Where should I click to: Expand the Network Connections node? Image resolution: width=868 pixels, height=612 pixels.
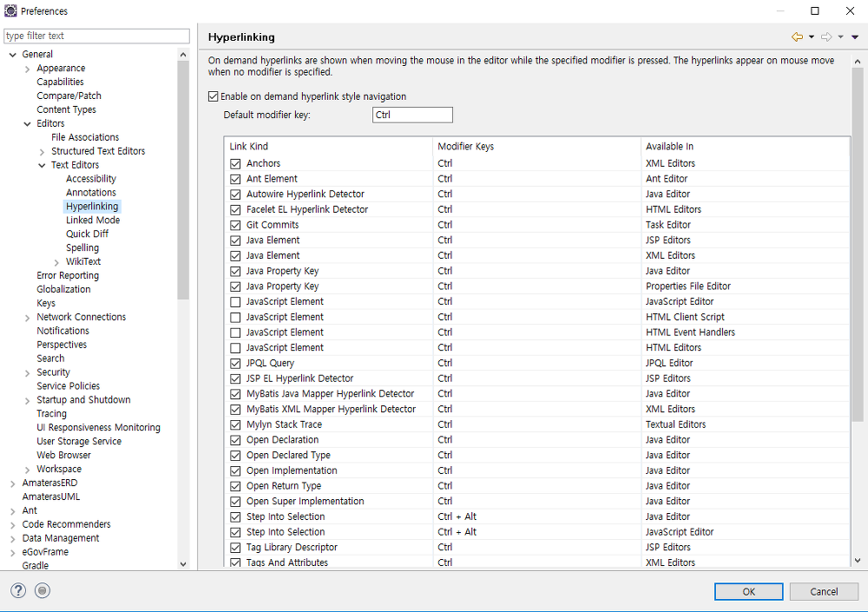click(27, 318)
